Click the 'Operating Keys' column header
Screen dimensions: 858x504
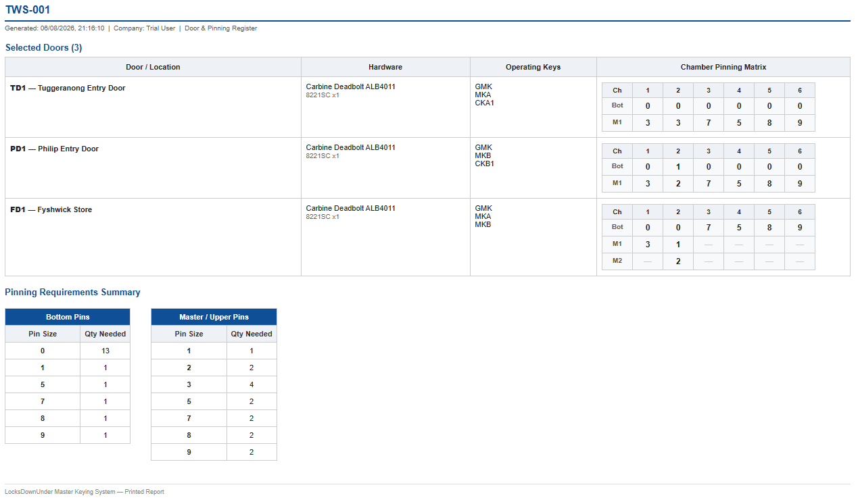[533, 67]
